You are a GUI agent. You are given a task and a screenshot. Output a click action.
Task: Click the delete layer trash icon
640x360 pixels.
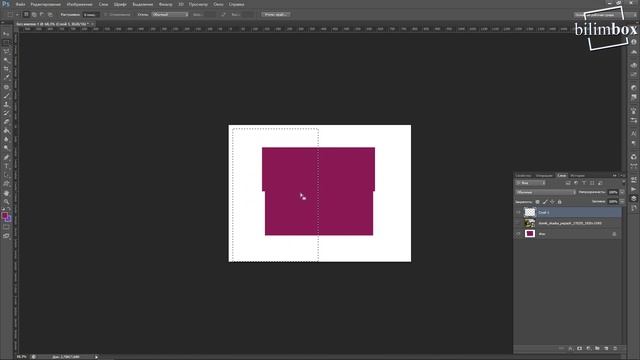615,349
